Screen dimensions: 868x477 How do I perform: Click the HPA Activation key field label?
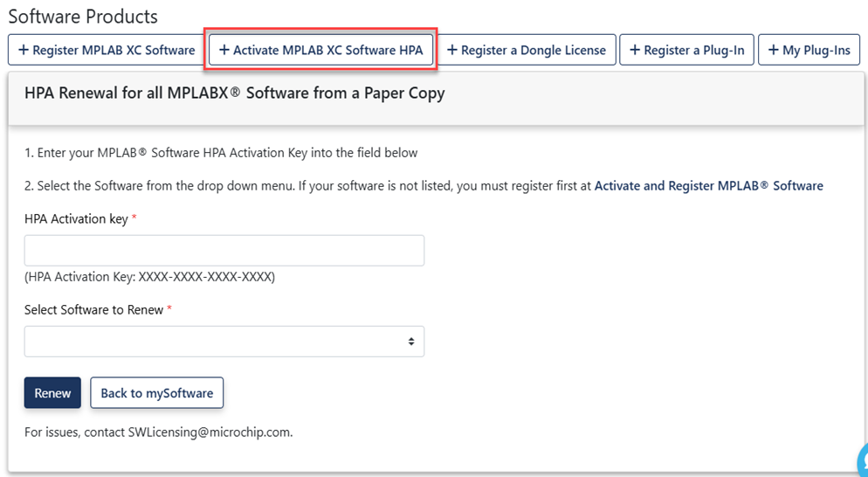click(76, 219)
